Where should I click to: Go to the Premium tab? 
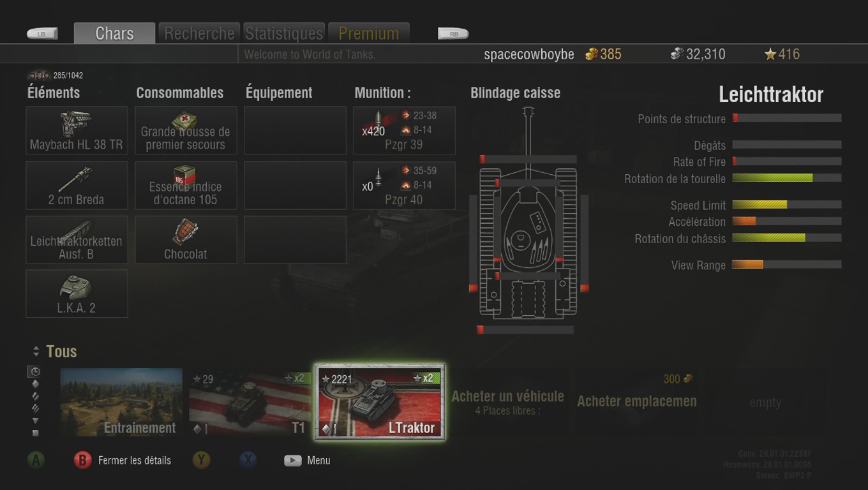pos(369,33)
